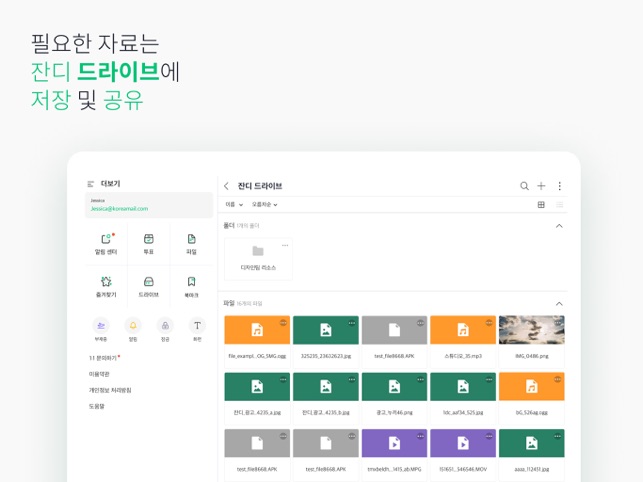Viewport: 643px width, 482px height.
Task: Open more options on IMG_0486.png
Action: click(558, 323)
